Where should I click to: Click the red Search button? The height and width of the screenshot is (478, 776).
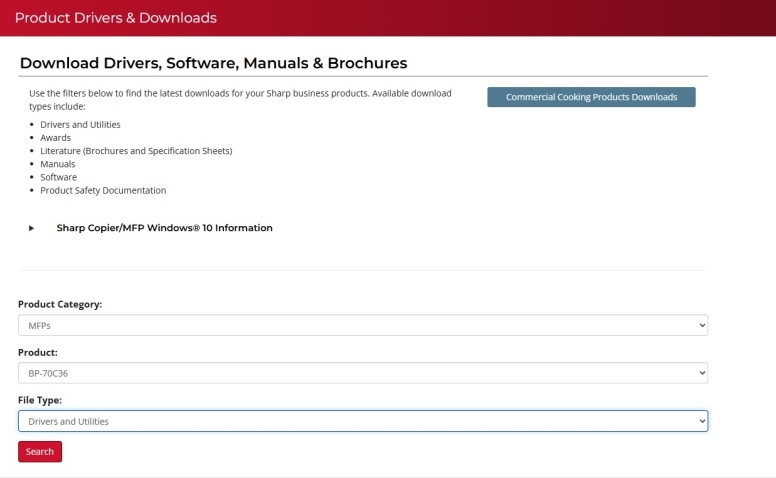coord(40,452)
